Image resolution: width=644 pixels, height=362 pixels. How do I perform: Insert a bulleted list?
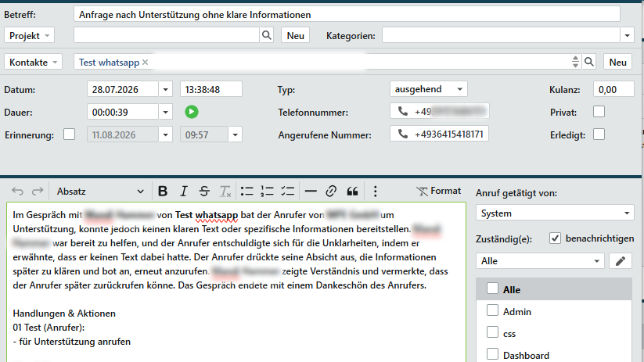click(246, 192)
